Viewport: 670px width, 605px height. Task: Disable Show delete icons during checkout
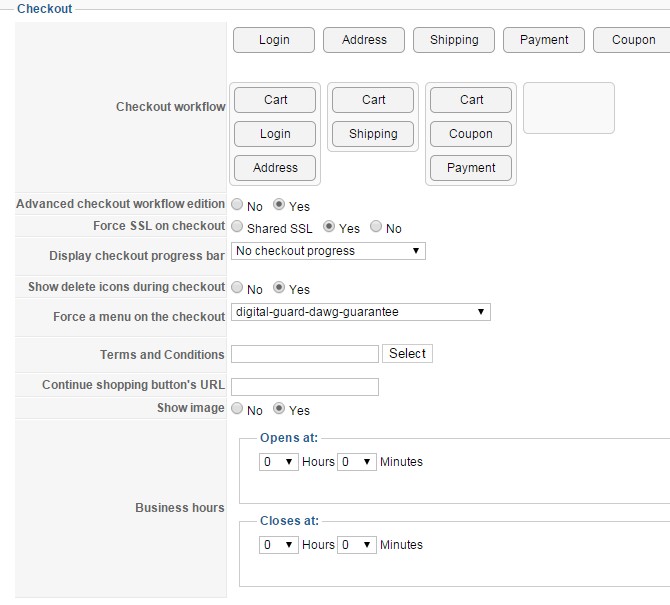(x=237, y=288)
